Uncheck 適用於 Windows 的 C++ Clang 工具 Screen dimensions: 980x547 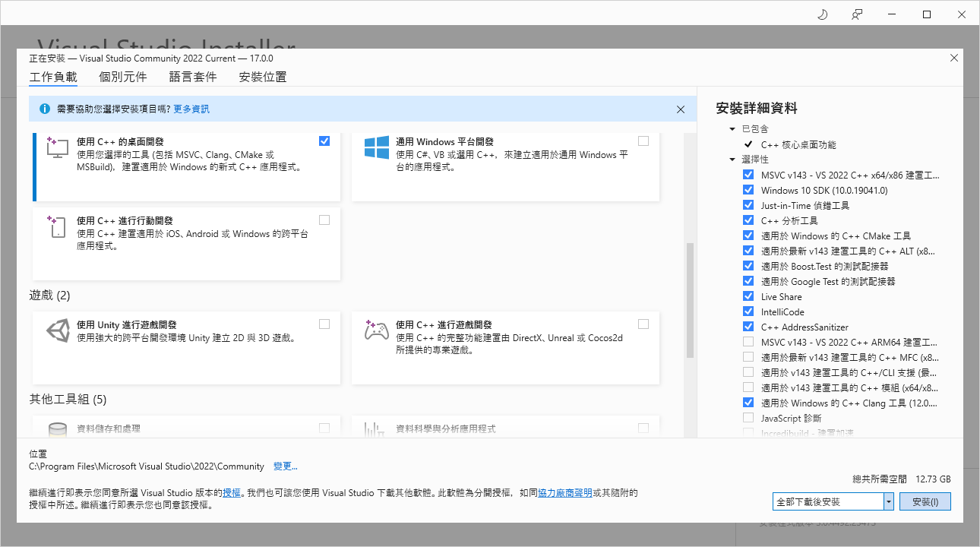click(x=748, y=403)
